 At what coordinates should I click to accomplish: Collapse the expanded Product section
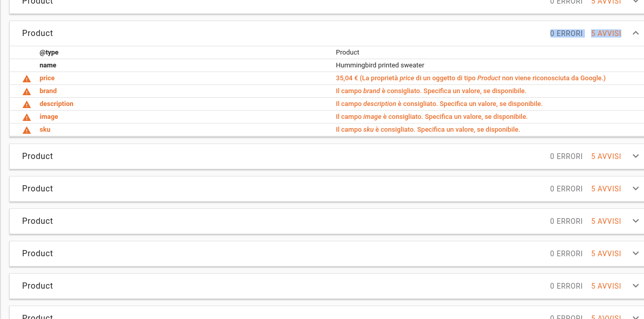(635, 32)
